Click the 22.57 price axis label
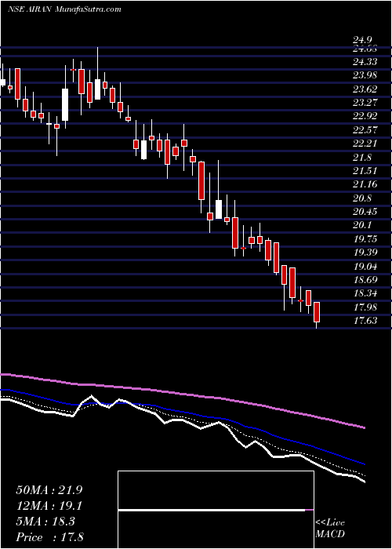 [365, 130]
